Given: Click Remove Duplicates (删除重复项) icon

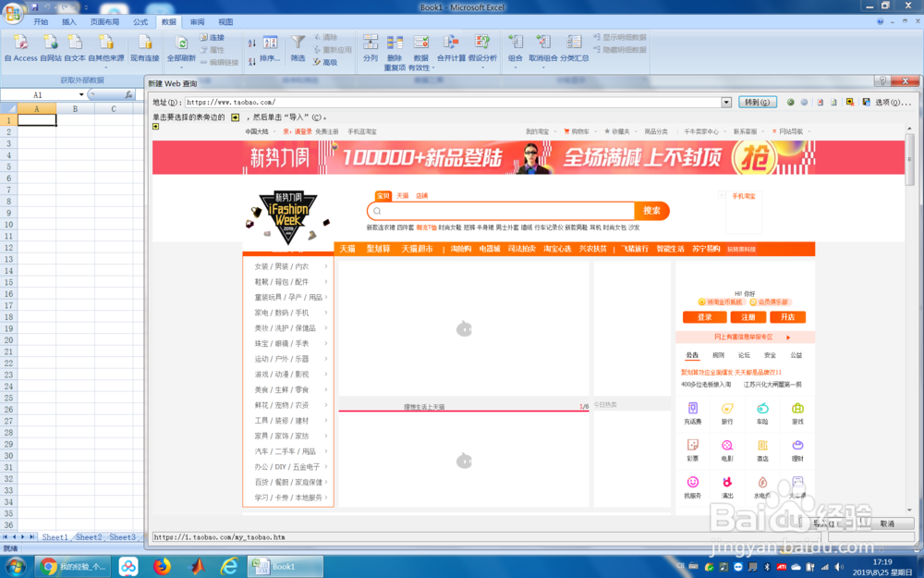Looking at the screenshot, I should pyautogui.click(x=395, y=43).
